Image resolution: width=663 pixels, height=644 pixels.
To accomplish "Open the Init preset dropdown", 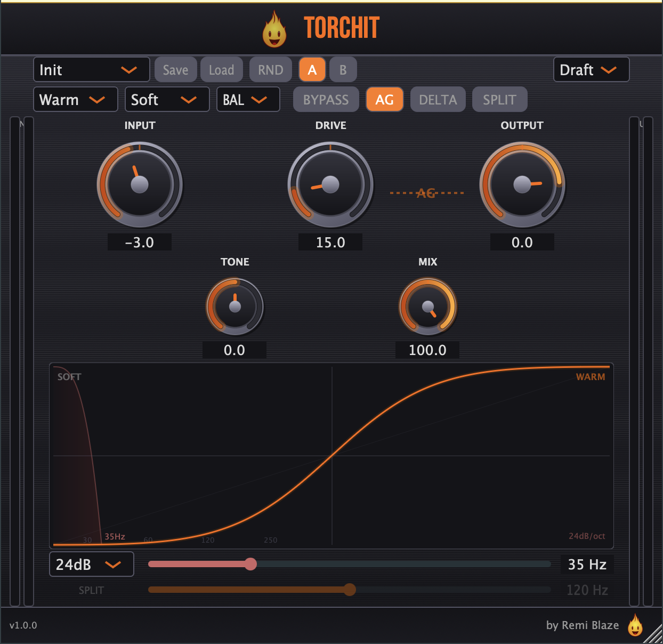I will [92, 70].
